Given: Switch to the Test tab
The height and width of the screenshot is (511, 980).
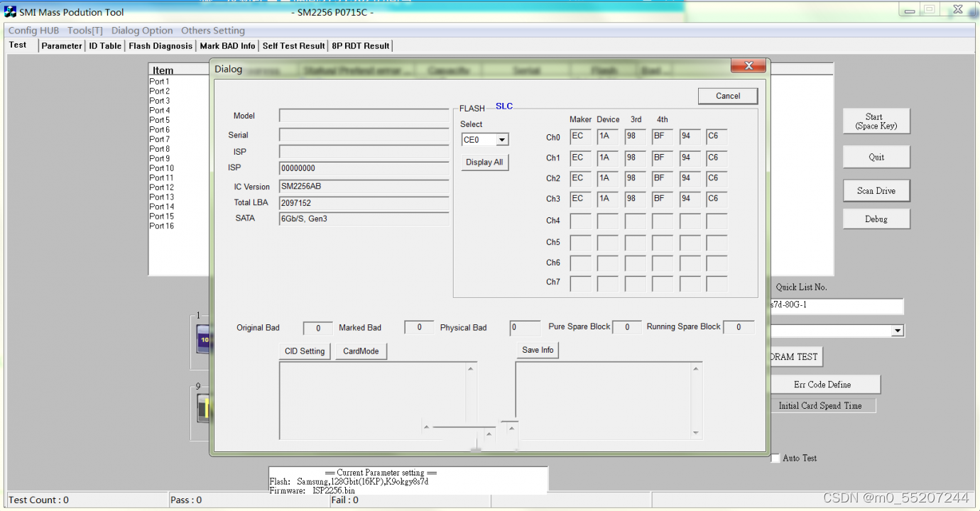Looking at the screenshot, I should pyautogui.click(x=18, y=45).
